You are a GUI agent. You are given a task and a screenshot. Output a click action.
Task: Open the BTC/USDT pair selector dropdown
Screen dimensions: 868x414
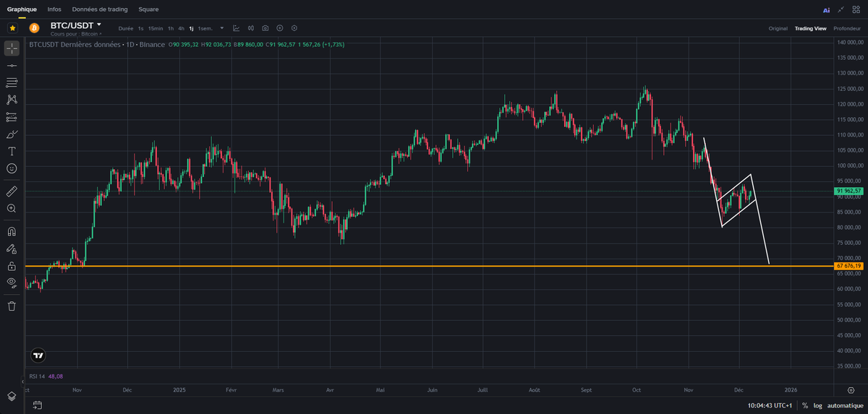(x=76, y=25)
